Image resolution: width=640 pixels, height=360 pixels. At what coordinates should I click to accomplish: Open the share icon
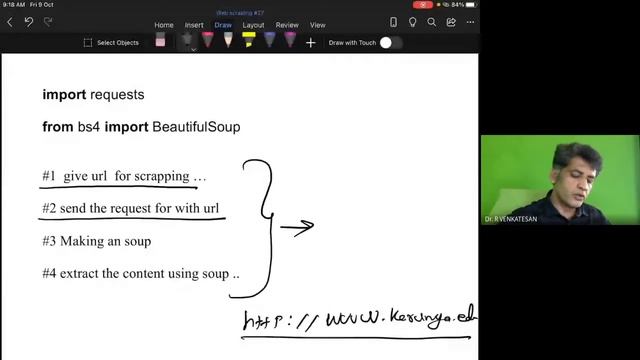point(451,22)
